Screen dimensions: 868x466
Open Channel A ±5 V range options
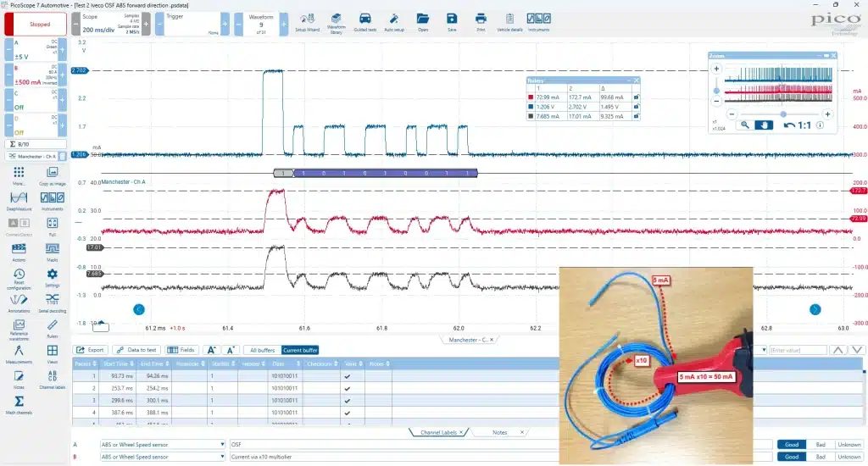pos(36,50)
